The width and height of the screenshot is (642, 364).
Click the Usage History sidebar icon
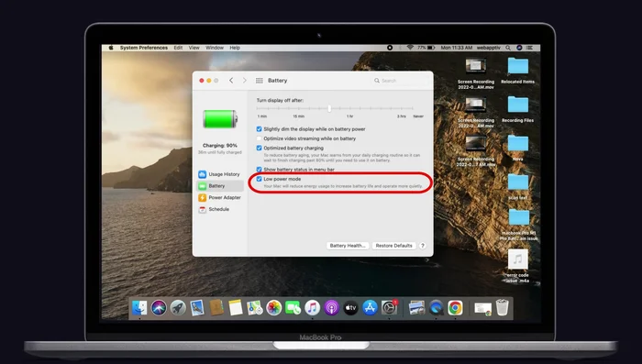point(203,174)
